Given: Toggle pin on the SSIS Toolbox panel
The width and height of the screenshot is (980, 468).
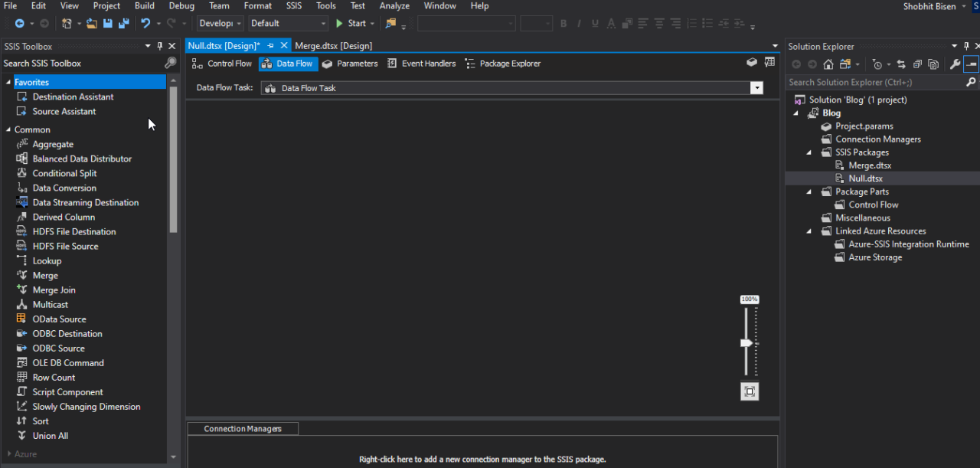Looking at the screenshot, I should pos(160,47).
